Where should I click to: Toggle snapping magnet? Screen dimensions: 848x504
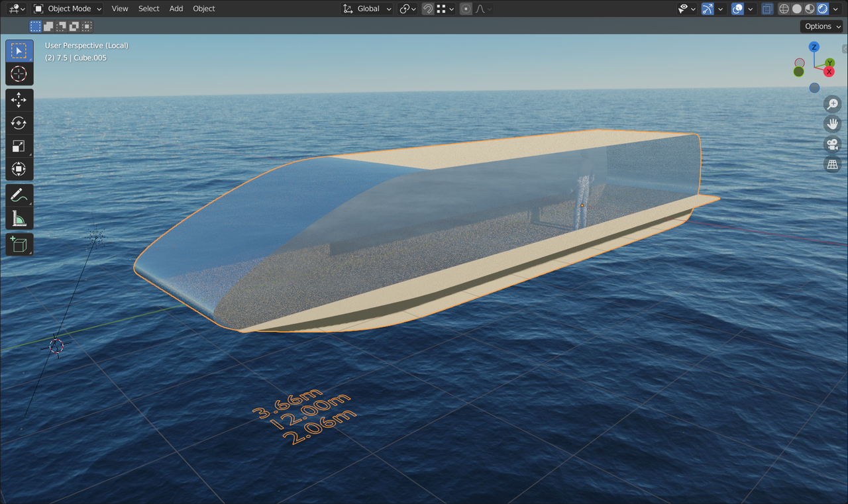pos(428,9)
